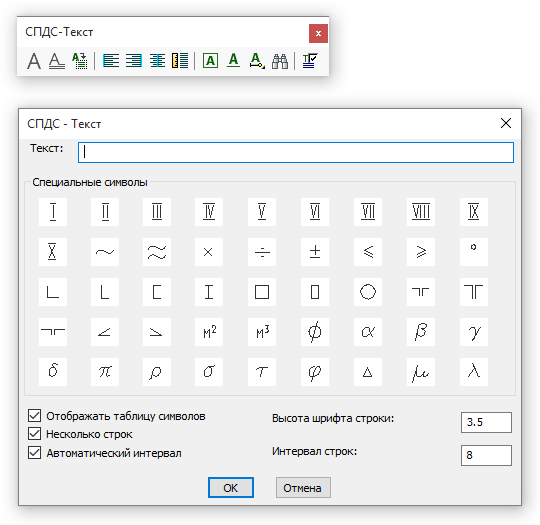Insert the м³ cubic meter symbol
Image resolution: width=540 pixels, height=525 pixels.
262,332
